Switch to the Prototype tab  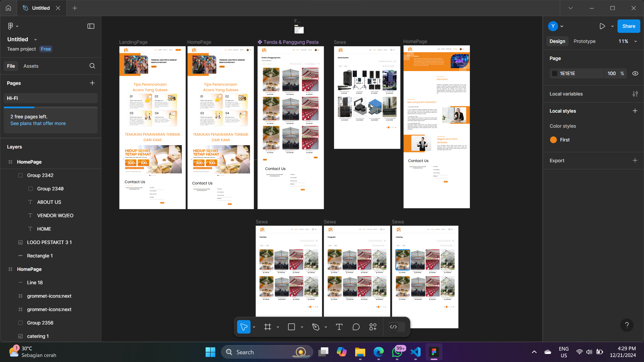pos(584,41)
